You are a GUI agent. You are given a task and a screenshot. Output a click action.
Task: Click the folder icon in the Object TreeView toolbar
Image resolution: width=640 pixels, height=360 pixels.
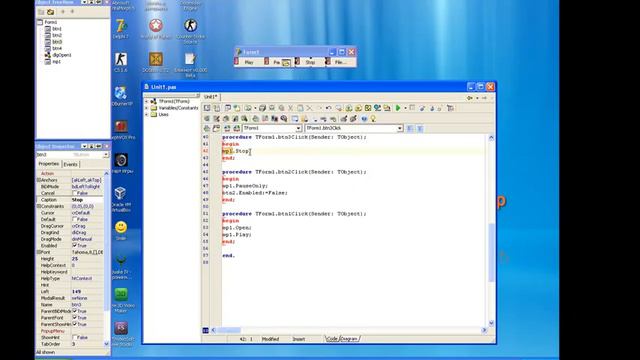click(x=51, y=12)
